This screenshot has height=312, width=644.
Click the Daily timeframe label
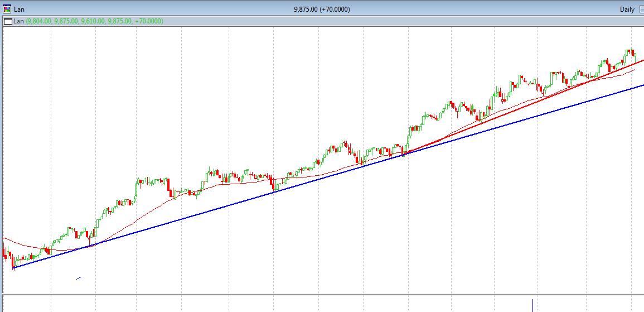[627, 9]
